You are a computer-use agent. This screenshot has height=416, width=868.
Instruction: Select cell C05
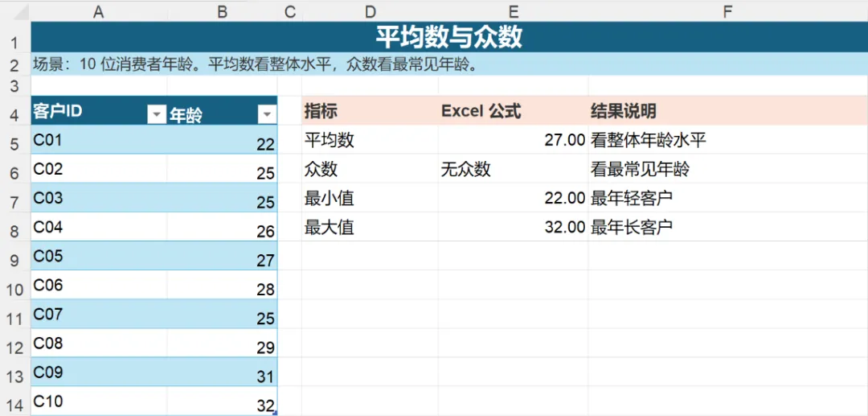(99, 255)
